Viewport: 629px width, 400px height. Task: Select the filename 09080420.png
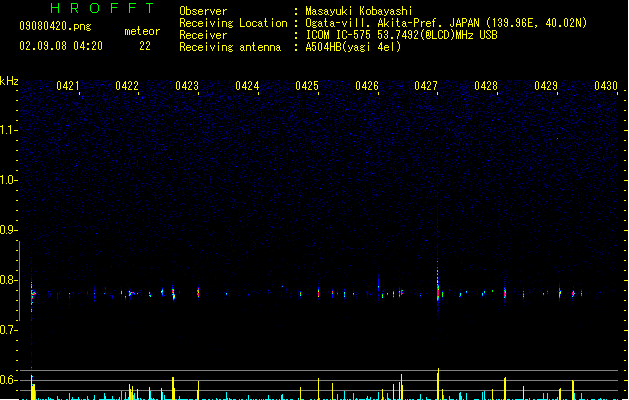coord(55,26)
